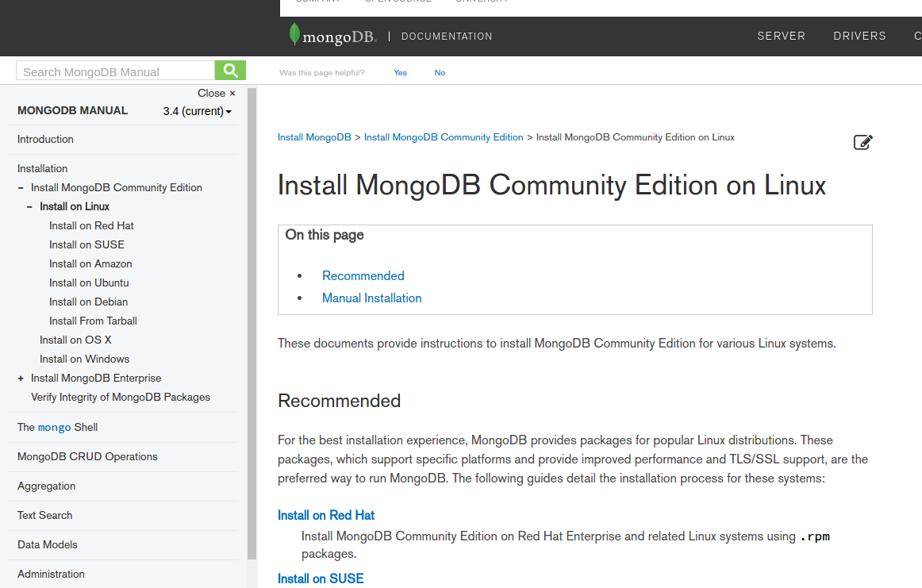Select Install on Red Hat sidebar entry
The image size is (922, 588).
[x=91, y=226]
